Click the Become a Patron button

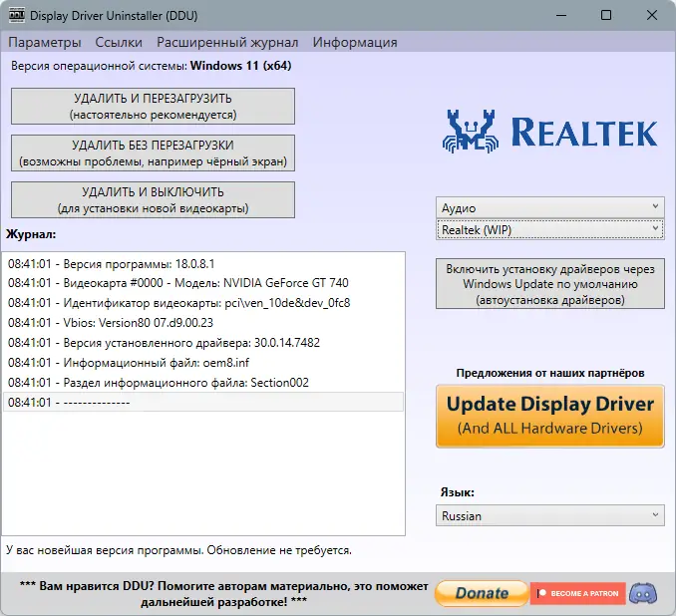(577, 593)
